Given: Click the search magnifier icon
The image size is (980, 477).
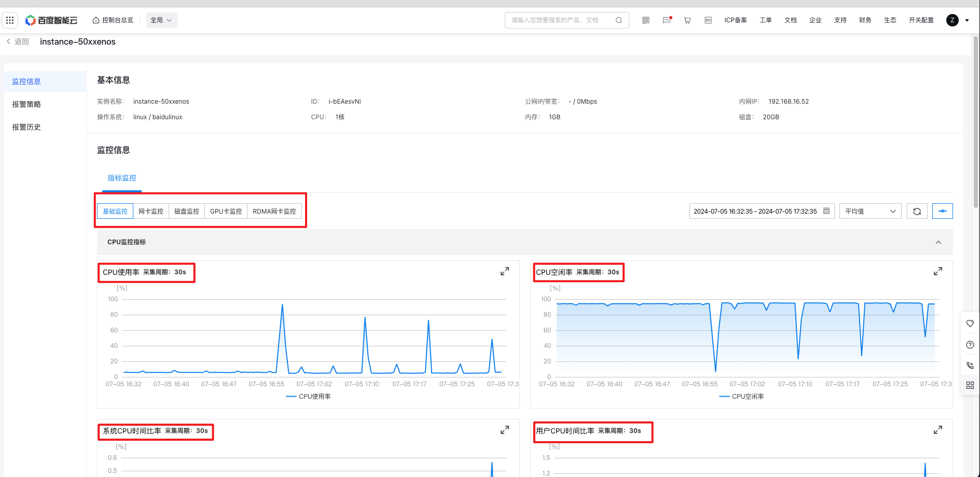Looking at the screenshot, I should [619, 20].
